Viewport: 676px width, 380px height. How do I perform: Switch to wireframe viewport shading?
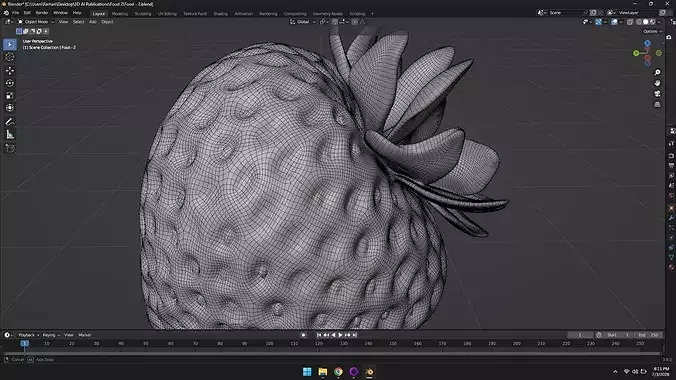pyautogui.click(x=639, y=22)
